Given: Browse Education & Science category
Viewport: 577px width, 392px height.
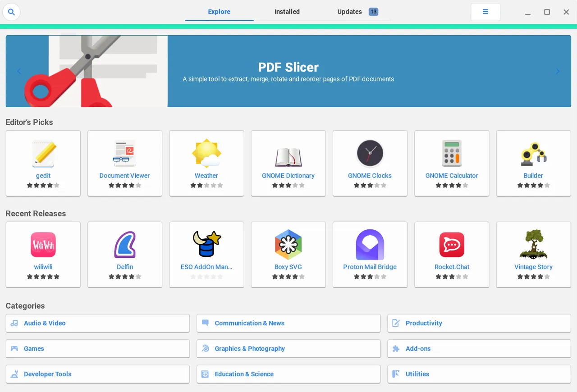Looking at the screenshot, I should tap(288, 374).
